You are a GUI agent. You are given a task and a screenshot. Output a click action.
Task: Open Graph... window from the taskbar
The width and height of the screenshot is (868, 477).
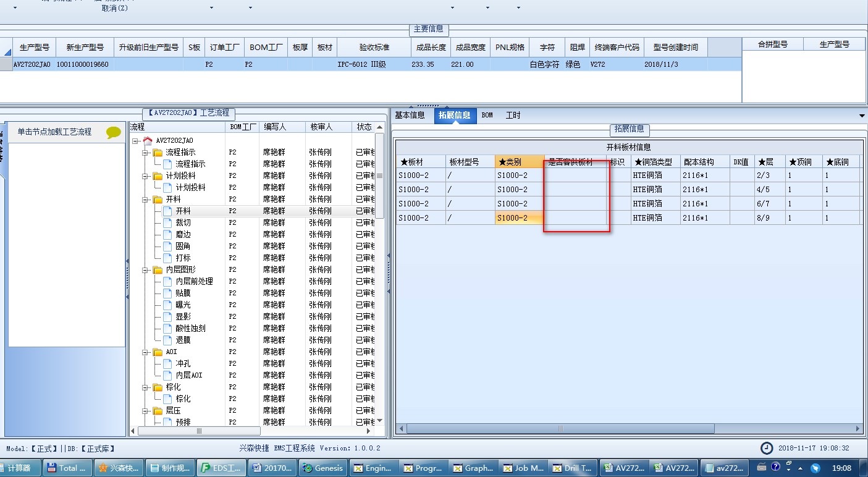click(x=473, y=468)
